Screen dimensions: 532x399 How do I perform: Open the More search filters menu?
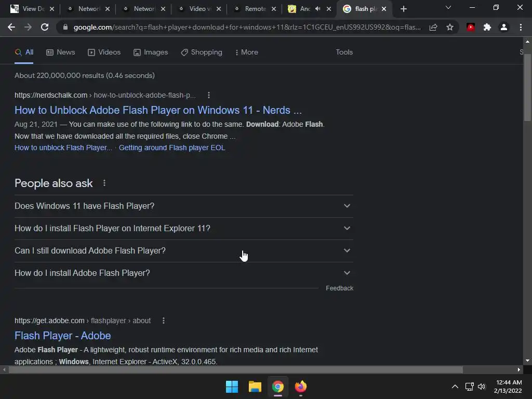247,52
